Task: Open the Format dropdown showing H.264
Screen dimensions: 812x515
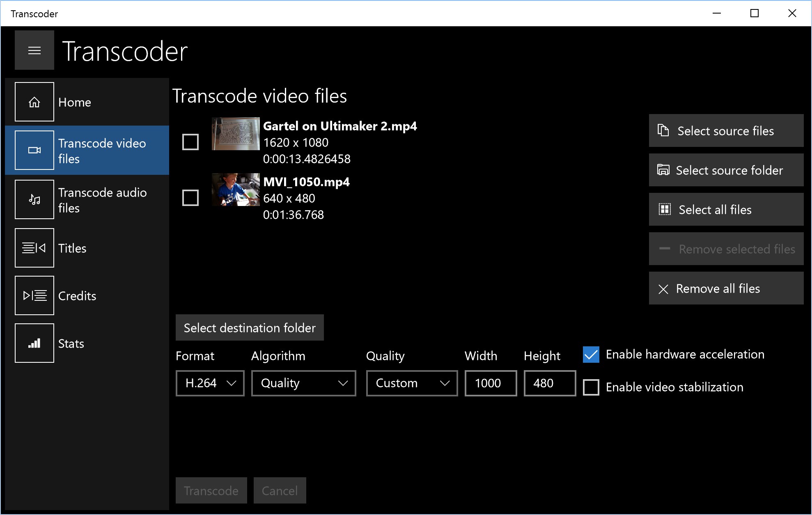Action: [x=209, y=383]
